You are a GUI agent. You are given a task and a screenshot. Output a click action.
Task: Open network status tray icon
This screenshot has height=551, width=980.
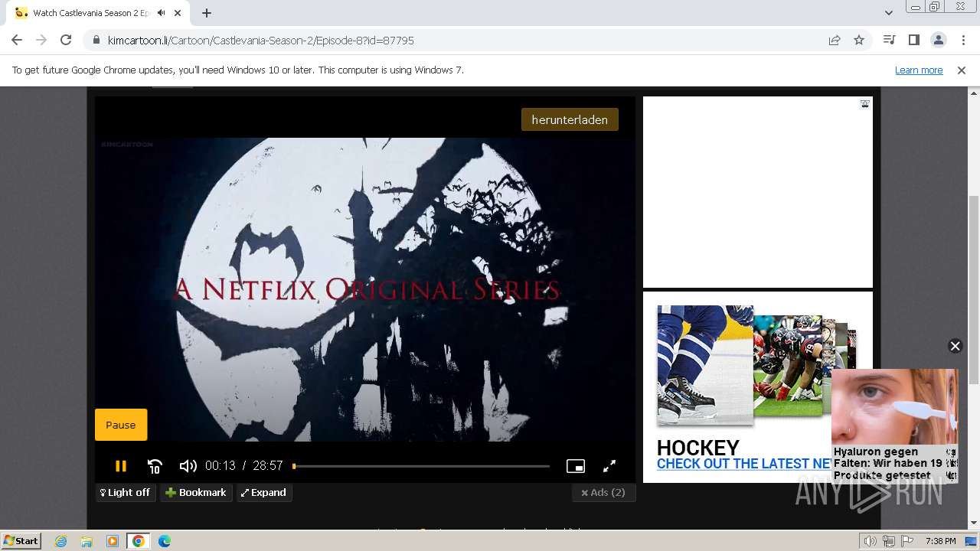click(x=889, y=541)
